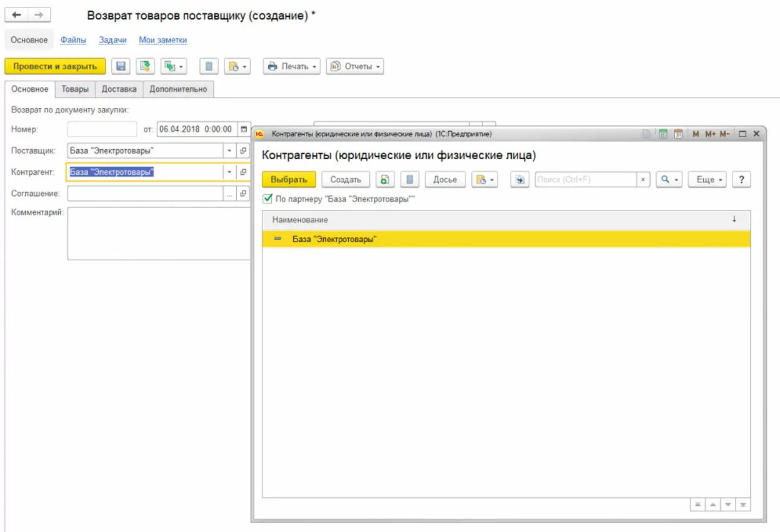Click the Выбрать button
The width and height of the screenshot is (780, 532).
pyautogui.click(x=289, y=180)
